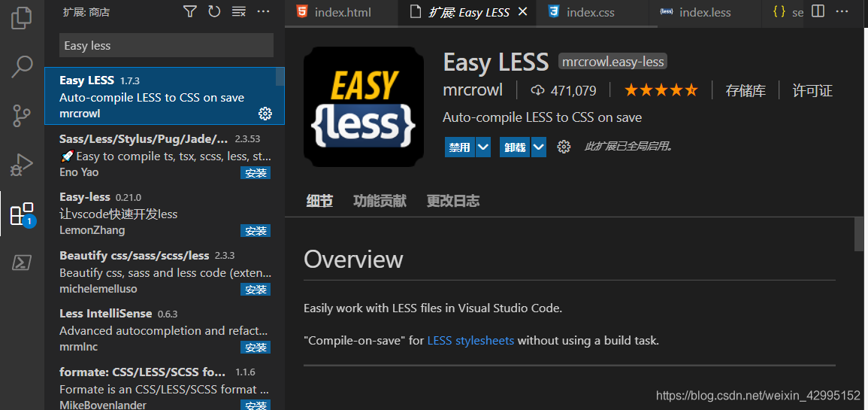Open editor more actions ellipsis
Viewport: 868px width, 410px height.
(842, 11)
